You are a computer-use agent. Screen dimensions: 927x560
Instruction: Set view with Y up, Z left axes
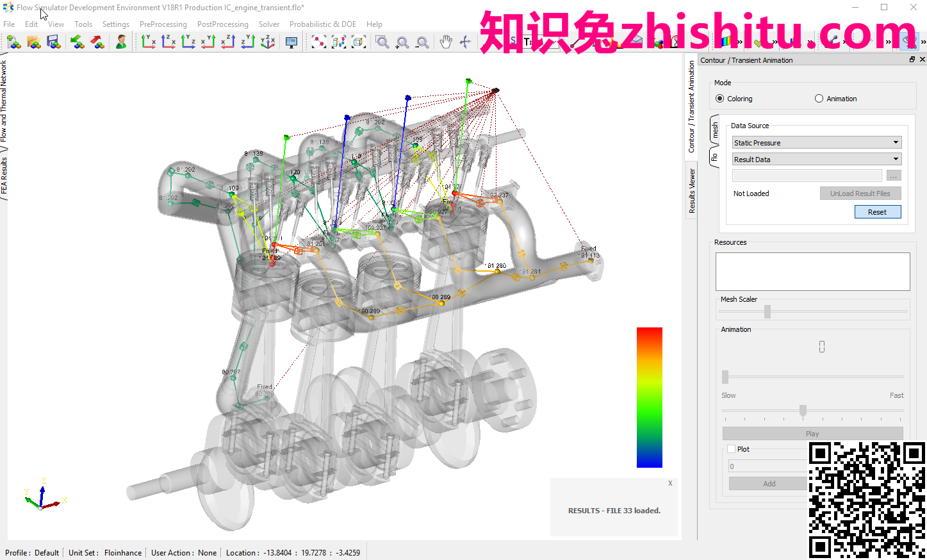point(248,42)
